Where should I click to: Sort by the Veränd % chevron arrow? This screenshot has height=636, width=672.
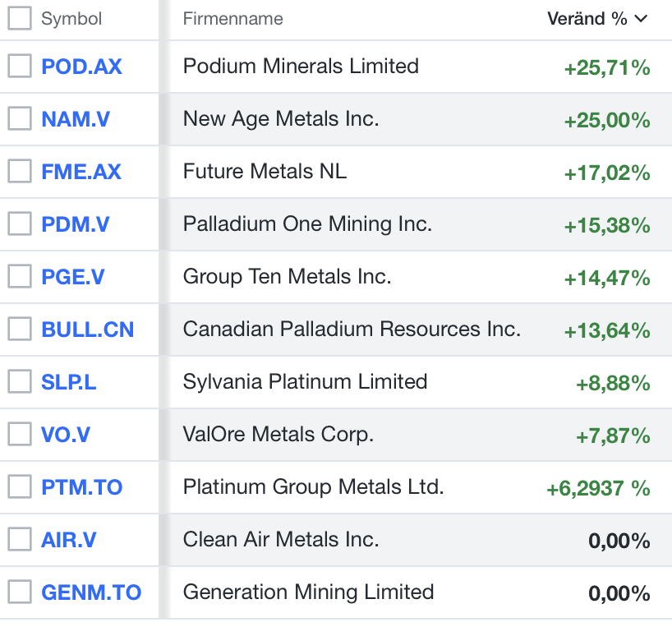pyautogui.click(x=642, y=19)
